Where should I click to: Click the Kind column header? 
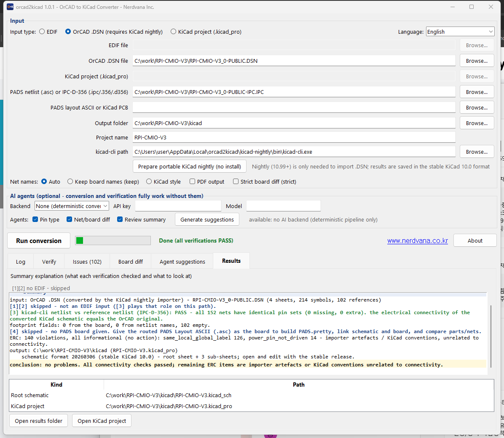coord(56,385)
